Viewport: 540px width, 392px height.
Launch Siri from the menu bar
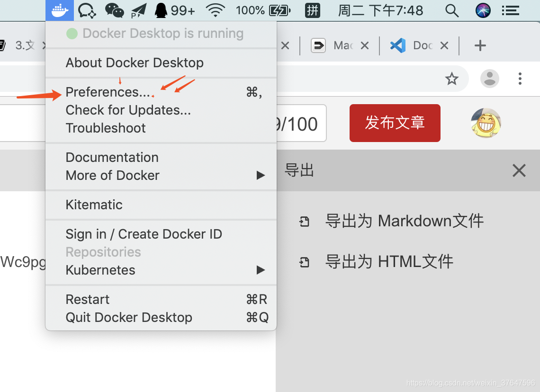coord(483,10)
